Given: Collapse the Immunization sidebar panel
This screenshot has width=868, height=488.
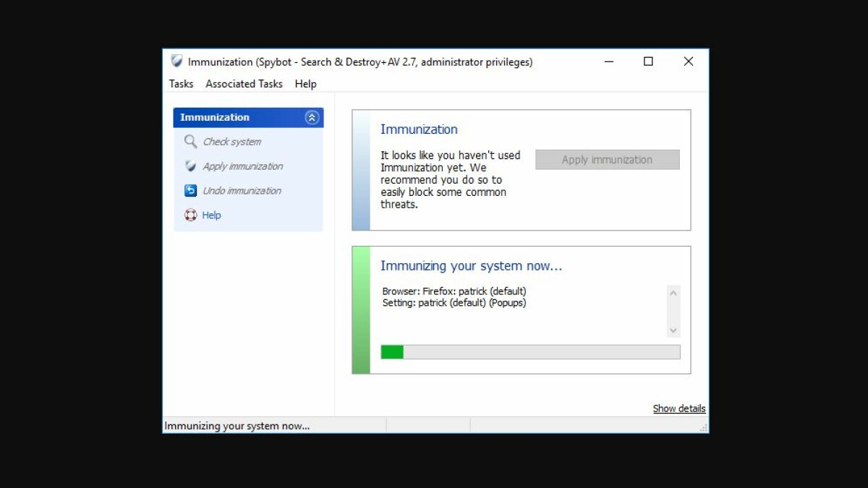Looking at the screenshot, I should pos(312,118).
